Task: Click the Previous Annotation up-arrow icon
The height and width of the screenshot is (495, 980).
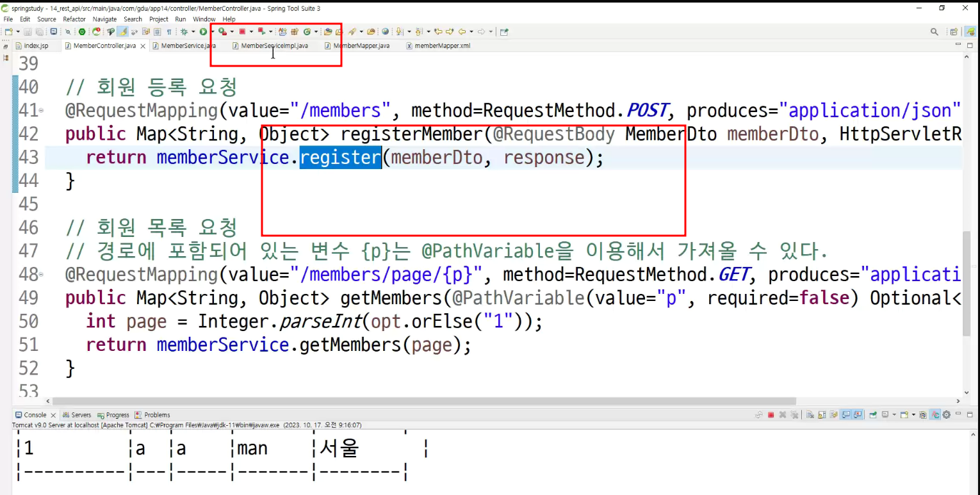Action: 419,31
